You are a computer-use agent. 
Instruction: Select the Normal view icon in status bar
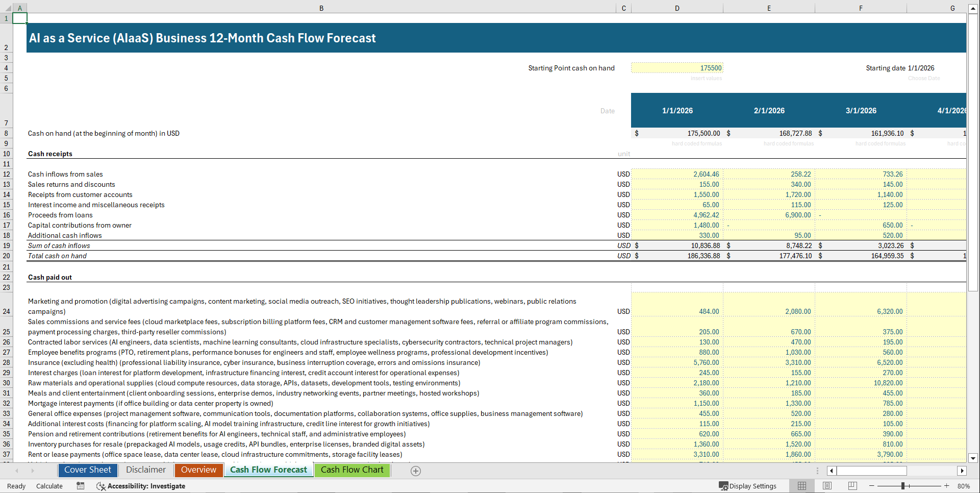[801, 486]
